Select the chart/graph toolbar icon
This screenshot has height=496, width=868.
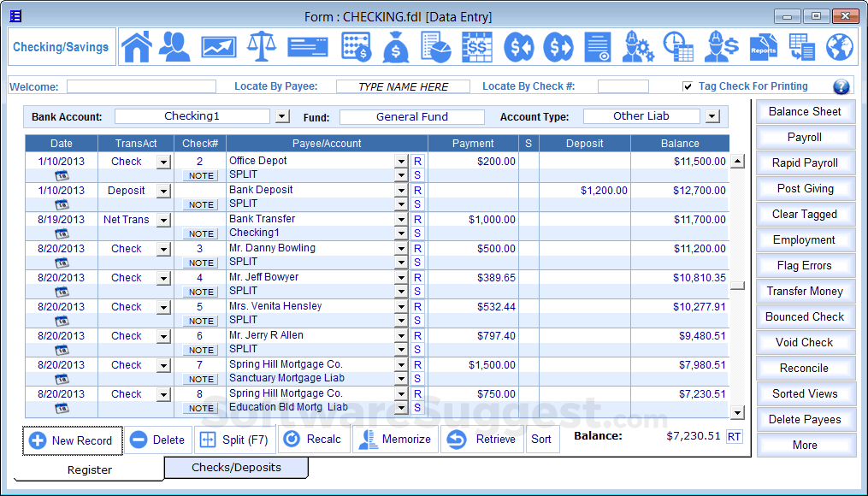[218, 46]
